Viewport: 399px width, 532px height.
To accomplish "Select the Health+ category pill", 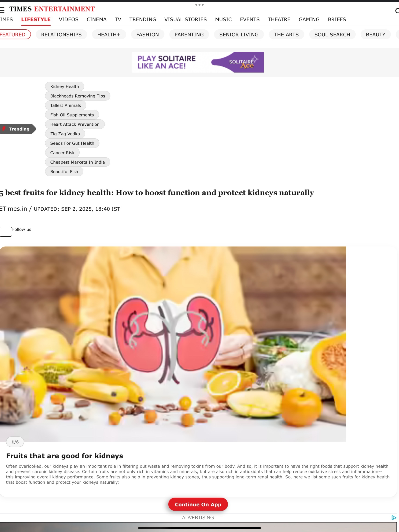I will (x=109, y=34).
